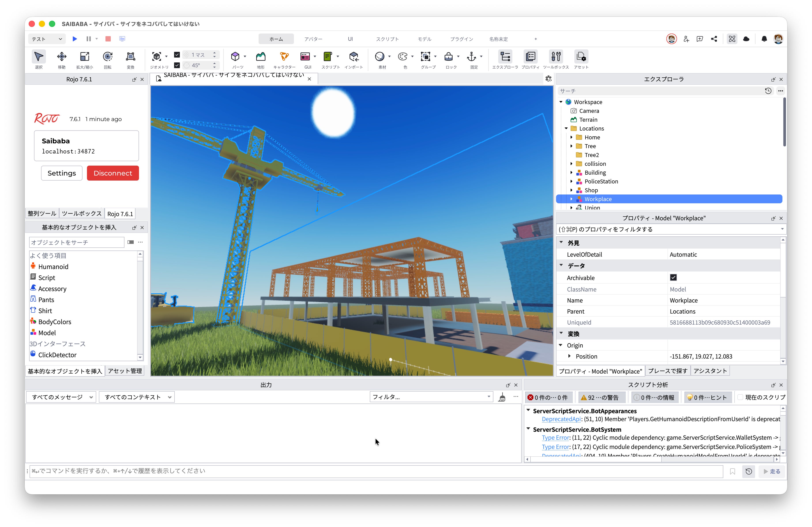Open the Character (キャラクター) tool
Viewport: 812px width, 527px height.
(x=284, y=60)
